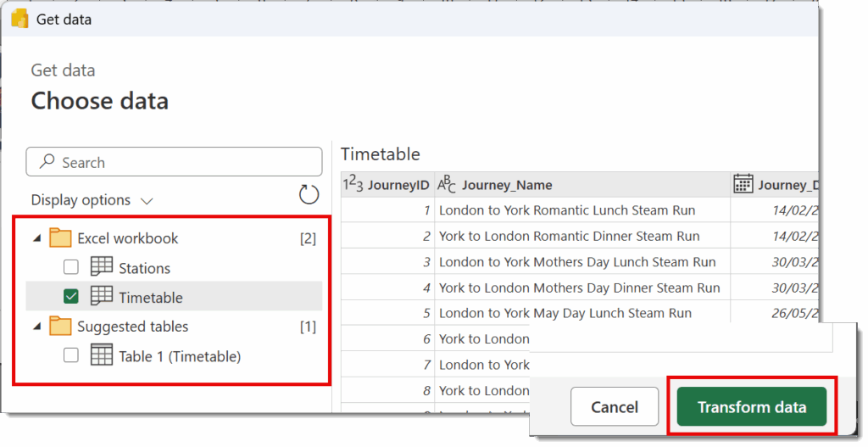This screenshot has width=868, height=447.
Task: Collapse the Excel workbook tree node
Action: 37,238
